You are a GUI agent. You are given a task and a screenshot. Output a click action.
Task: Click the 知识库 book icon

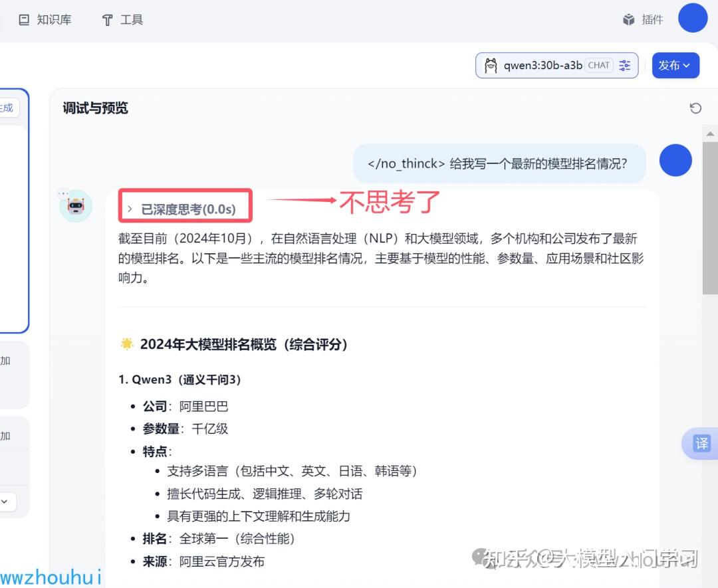pos(24,20)
